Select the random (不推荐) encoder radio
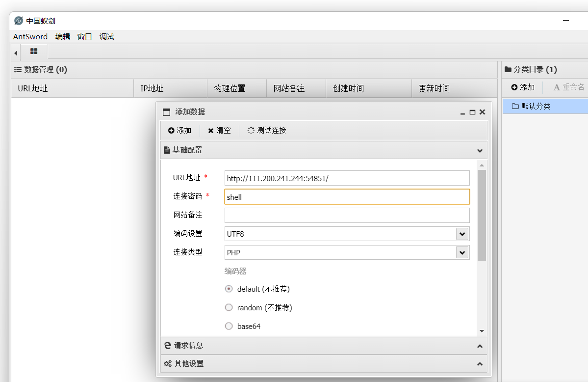This screenshot has height=382, width=588. click(229, 308)
